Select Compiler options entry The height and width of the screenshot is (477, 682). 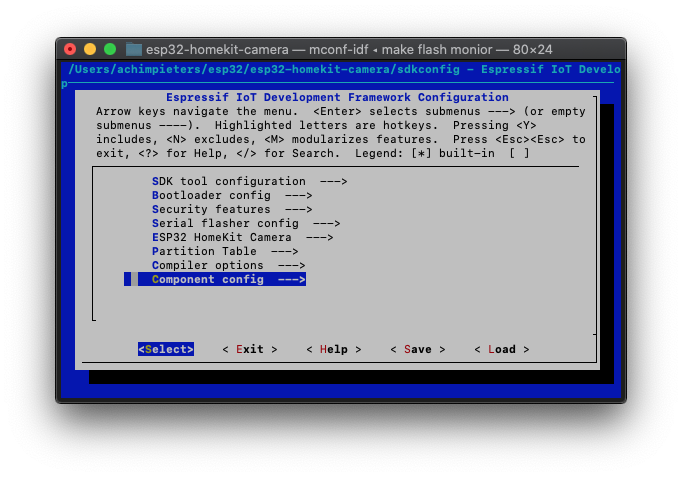(228, 265)
